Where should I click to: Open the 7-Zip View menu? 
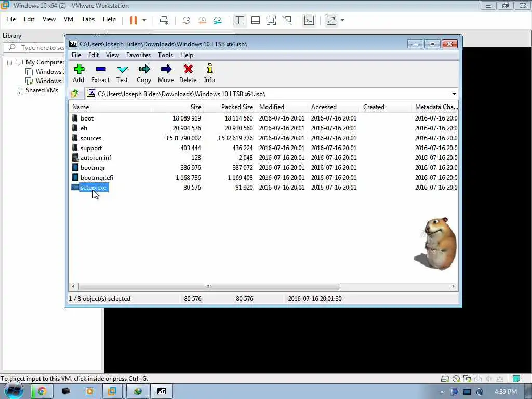click(x=112, y=55)
